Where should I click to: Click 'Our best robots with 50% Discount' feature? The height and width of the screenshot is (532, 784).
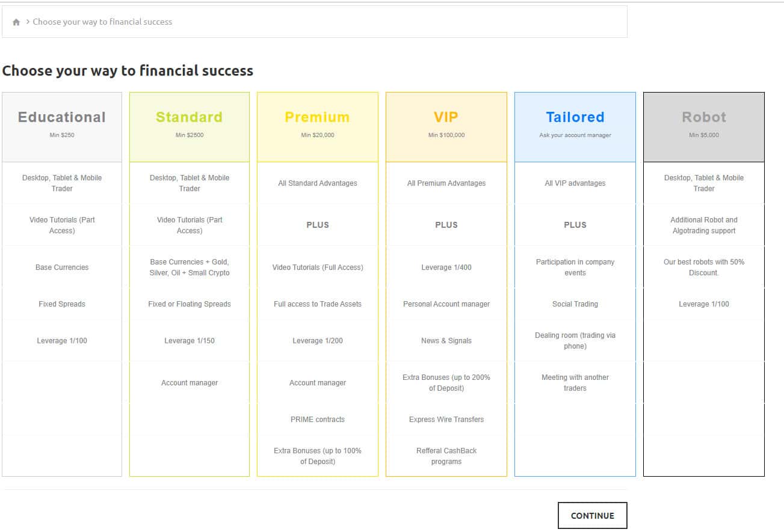click(x=704, y=268)
